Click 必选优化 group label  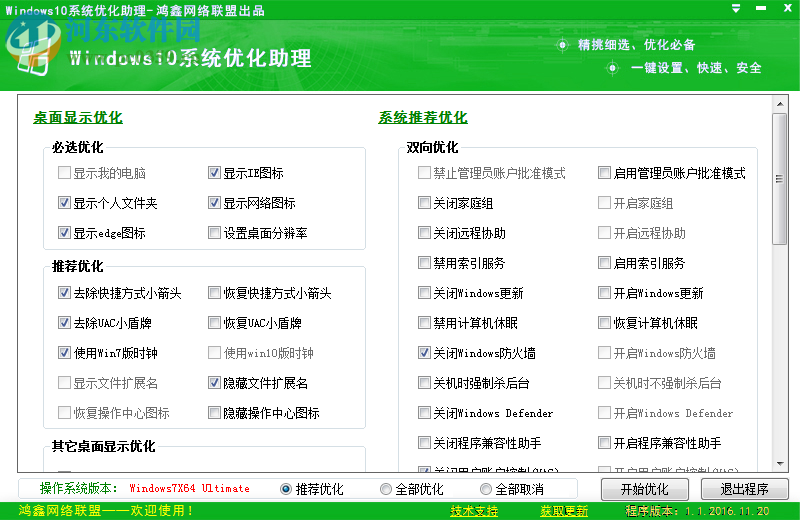78,148
